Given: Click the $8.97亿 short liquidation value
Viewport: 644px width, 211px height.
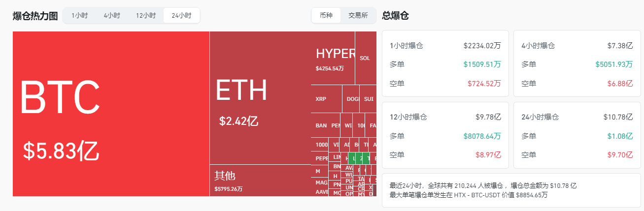Looking at the screenshot, I should [x=488, y=155].
